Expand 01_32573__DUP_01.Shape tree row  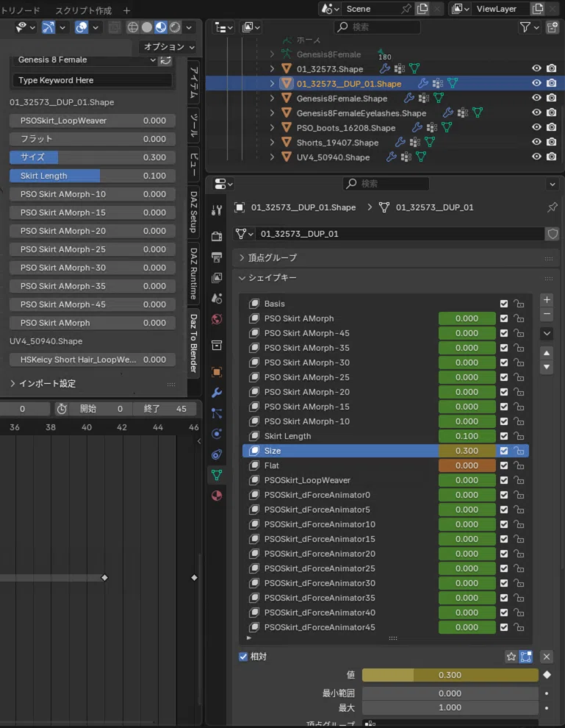pyautogui.click(x=273, y=84)
